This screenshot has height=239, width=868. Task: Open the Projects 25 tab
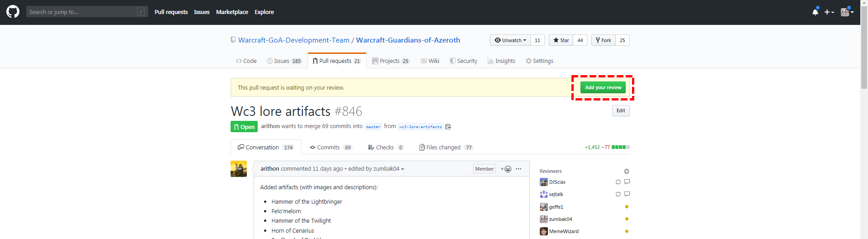pyautogui.click(x=391, y=61)
